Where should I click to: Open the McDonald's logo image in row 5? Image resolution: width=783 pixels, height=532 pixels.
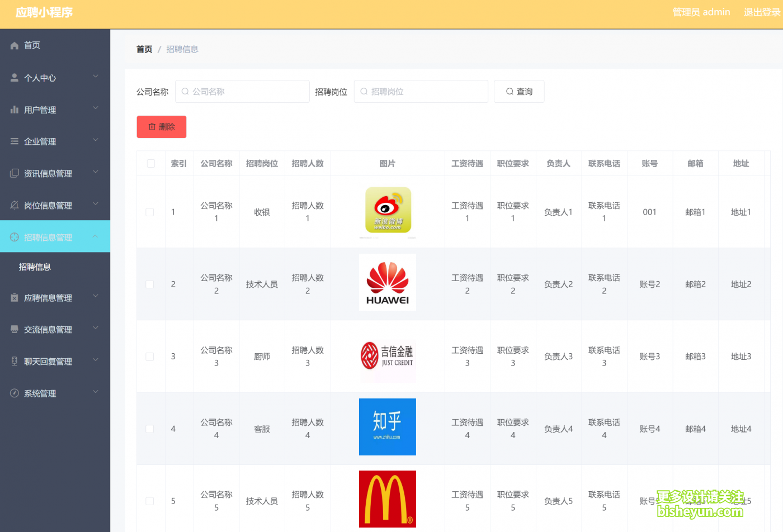click(388, 499)
